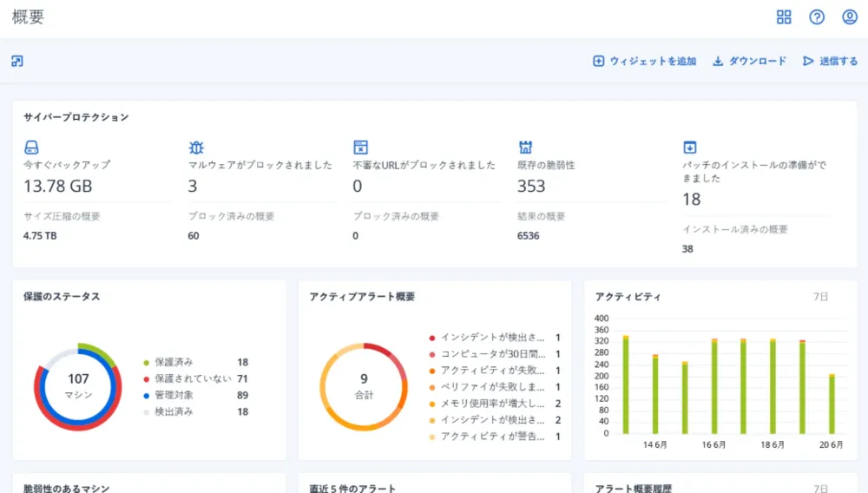
Task: Open the user account icon
Action: 850,17
